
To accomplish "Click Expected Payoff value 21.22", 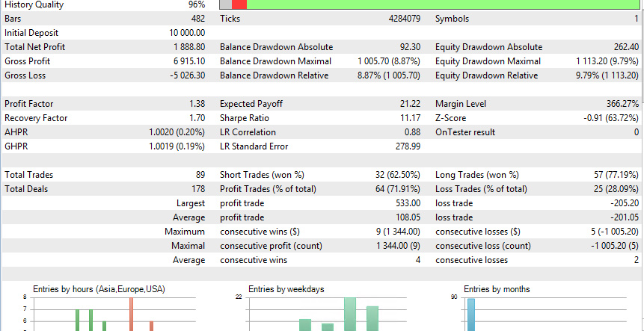I will [x=411, y=104].
